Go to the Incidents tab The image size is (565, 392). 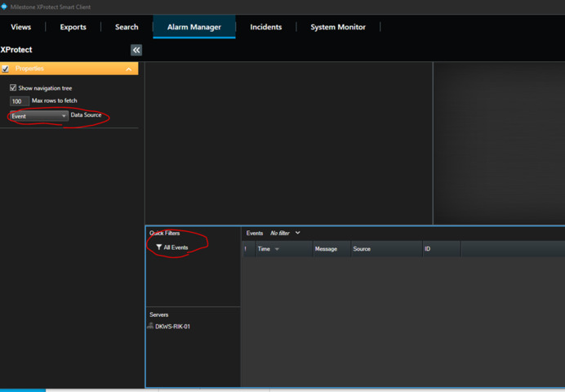click(x=265, y=27)
